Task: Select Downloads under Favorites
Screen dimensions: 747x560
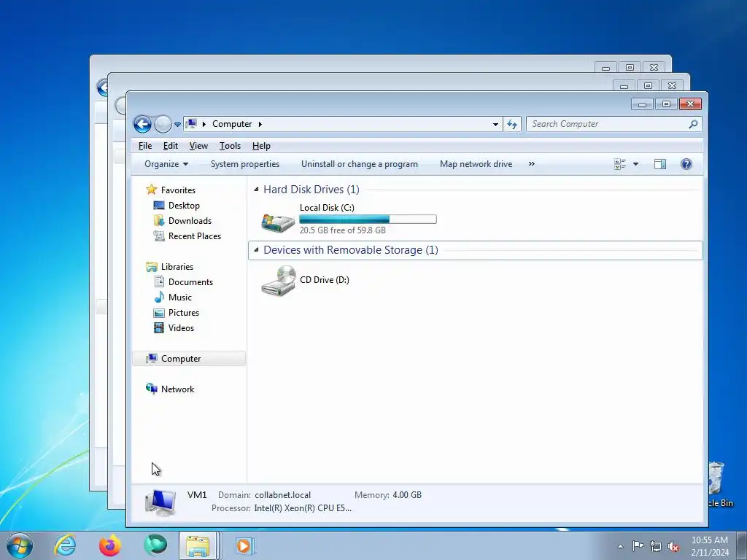Action: pos(190,220)
